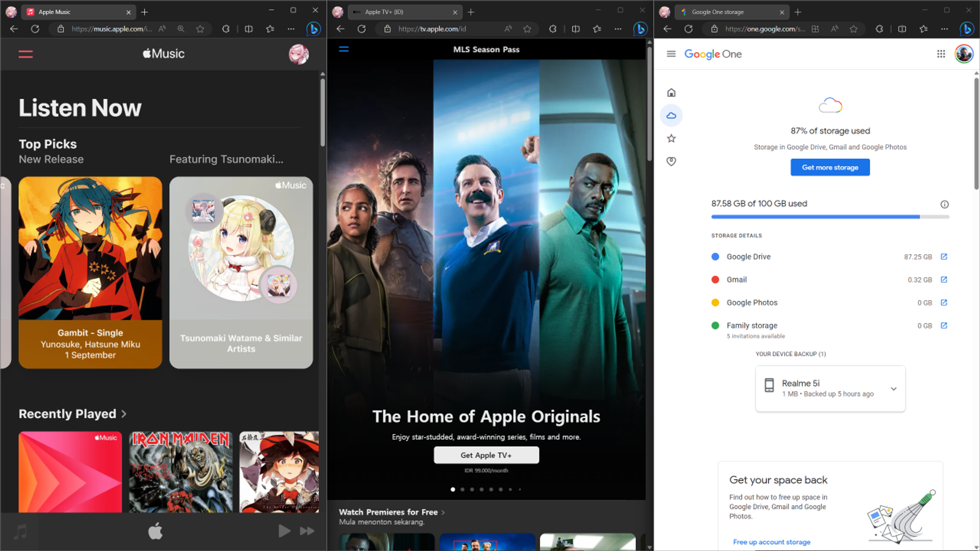Open favorites list icon in Apple Music window
Viewport: 980px width, 551px height.
[x=270, y=29]
